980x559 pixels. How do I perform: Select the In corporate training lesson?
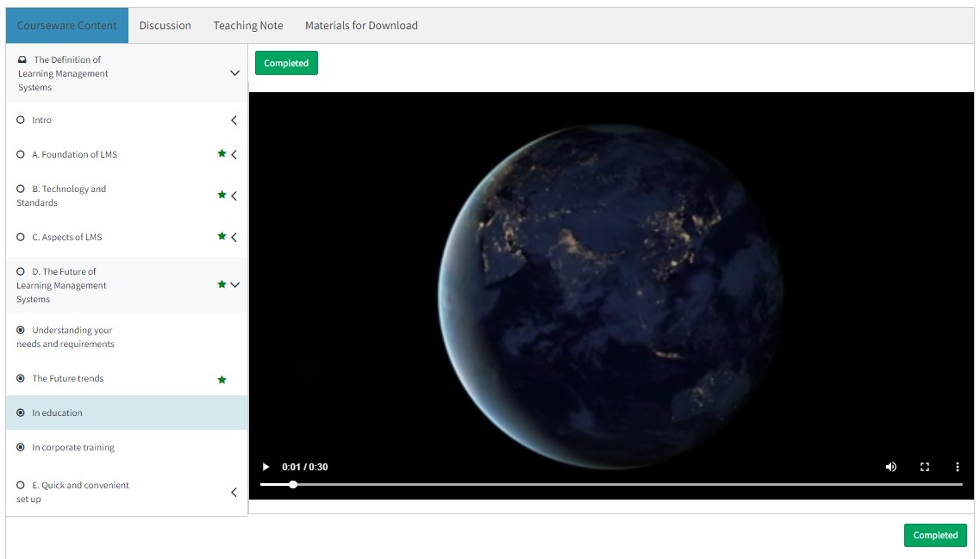73,448
